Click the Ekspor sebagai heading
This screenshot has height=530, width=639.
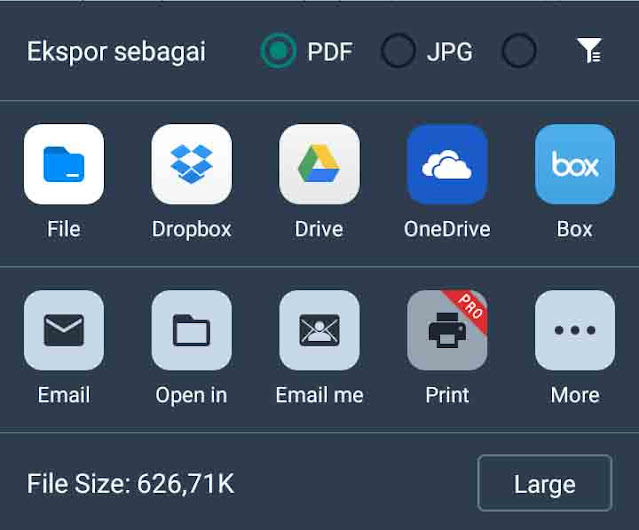pos(117,52)
